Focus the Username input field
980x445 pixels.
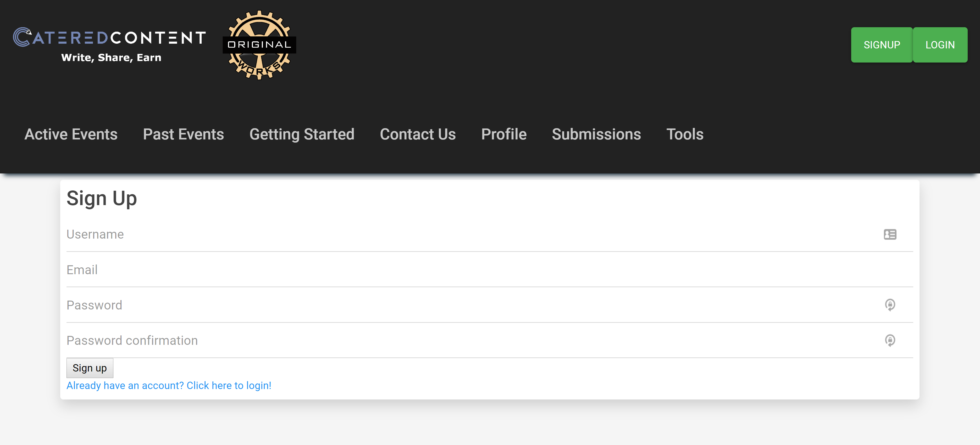[490, 234]
